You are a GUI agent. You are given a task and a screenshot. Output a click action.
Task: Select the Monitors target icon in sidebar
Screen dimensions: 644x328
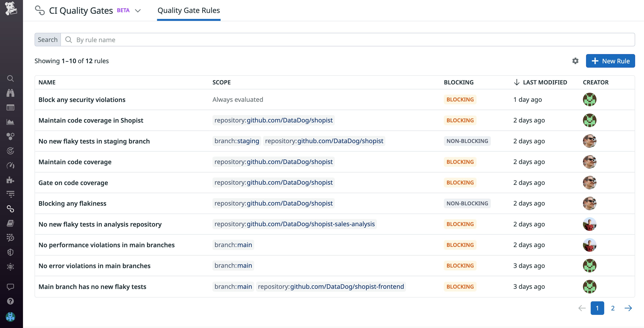point(11,151)
